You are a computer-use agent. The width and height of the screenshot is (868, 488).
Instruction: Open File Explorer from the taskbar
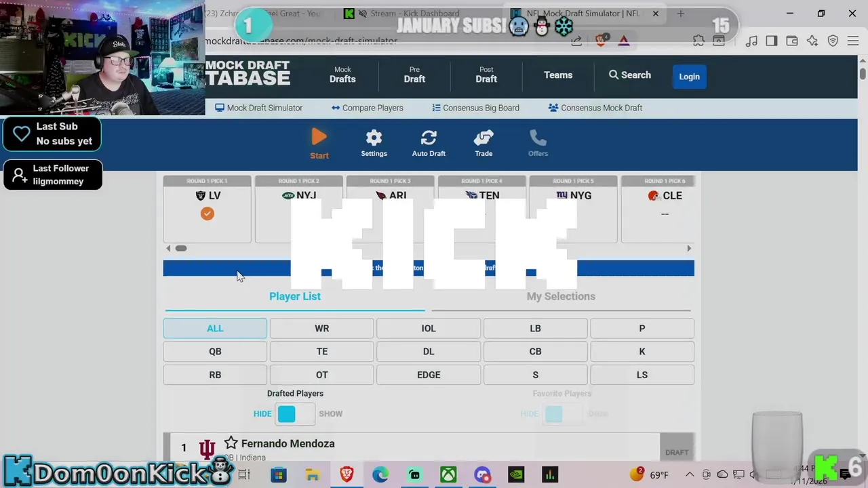click(313, 474)
